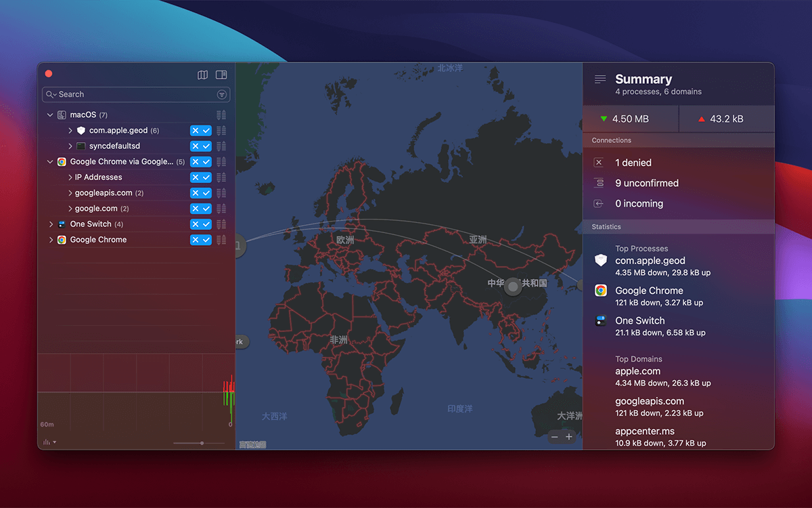Expand the One Switch group chevron
Screen dimensions: 812x508
click(51, 224)
